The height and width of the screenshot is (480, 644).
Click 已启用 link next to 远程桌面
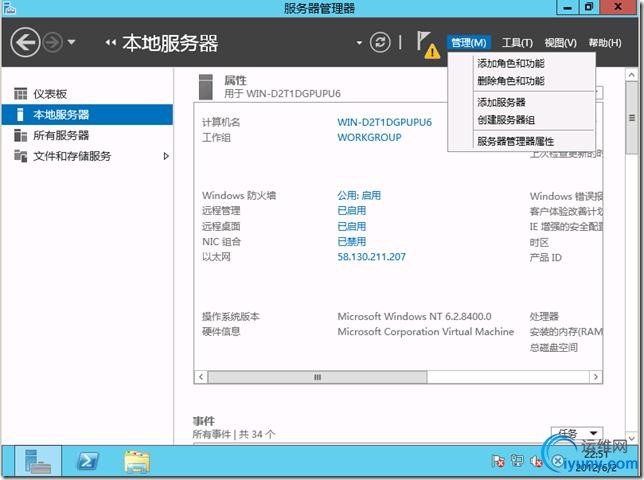pyautogui.click(x=352, y=226)
